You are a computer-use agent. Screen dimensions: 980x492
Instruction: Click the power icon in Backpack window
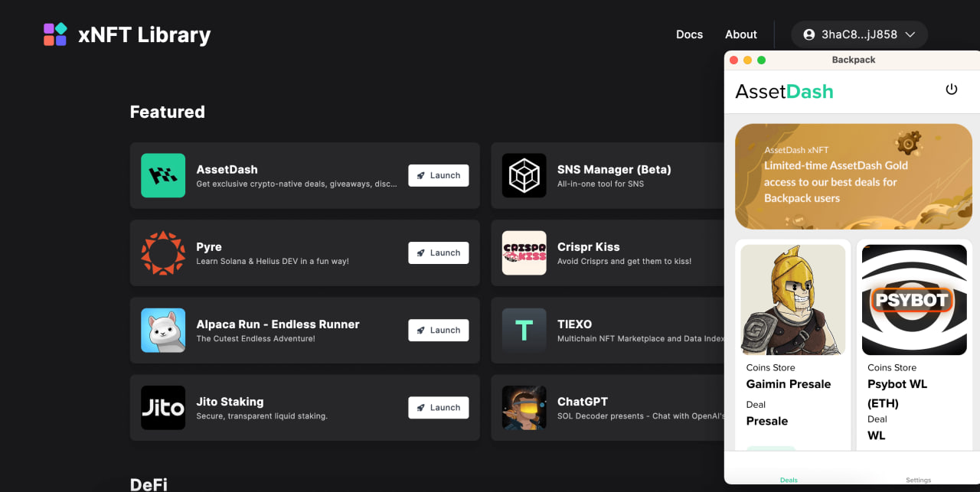(952, 90)
